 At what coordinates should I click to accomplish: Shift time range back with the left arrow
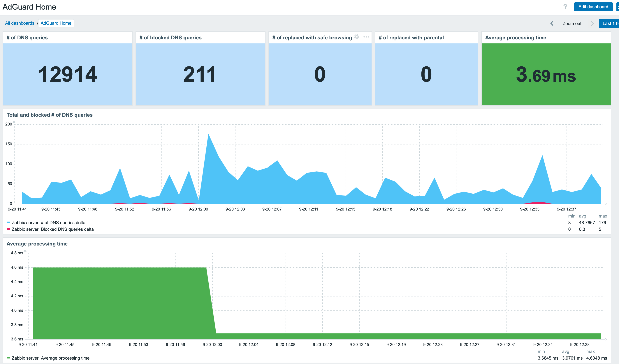pos(552,23)
